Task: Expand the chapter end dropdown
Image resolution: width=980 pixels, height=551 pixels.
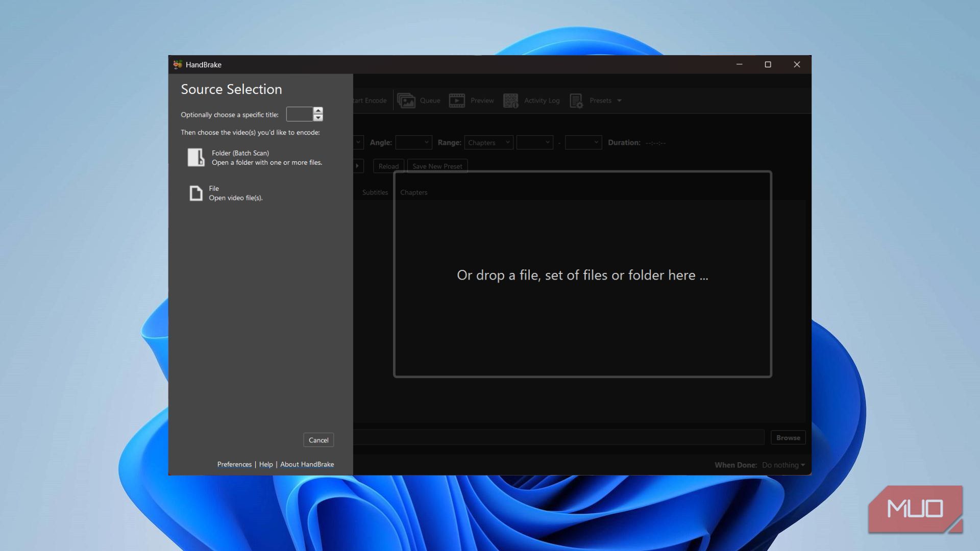Action: point(583,142)
